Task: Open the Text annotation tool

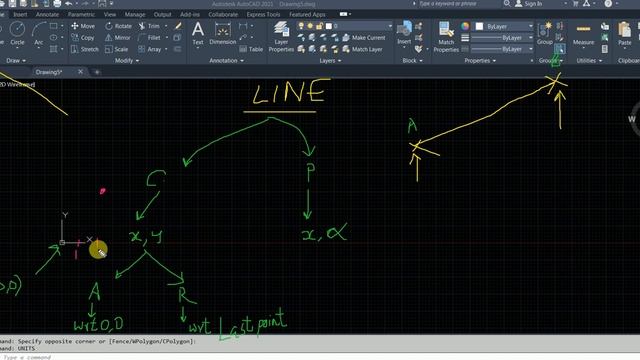Action: (x=198, y=33)
